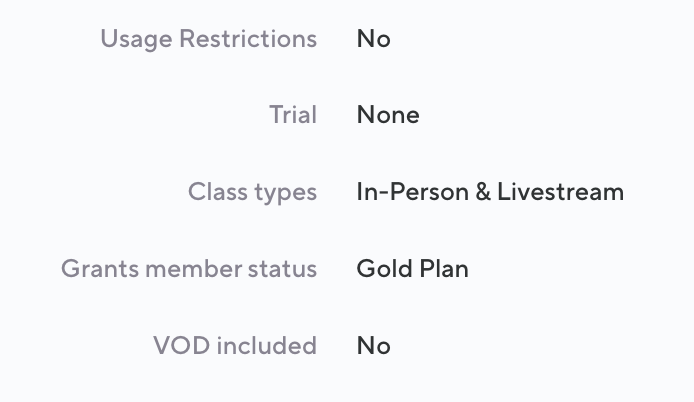
Task: Click the word Class in Class types label
Action: (216, 192)
